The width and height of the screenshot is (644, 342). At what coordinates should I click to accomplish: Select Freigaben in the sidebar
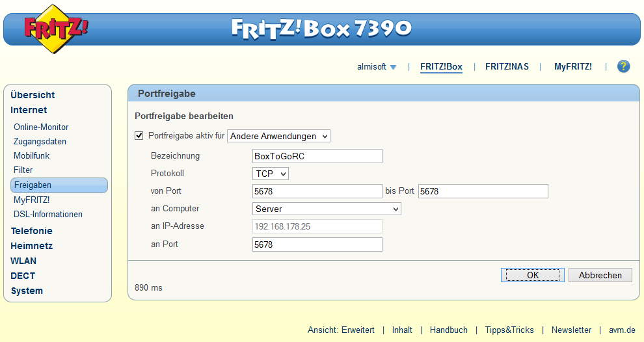pyautogui.click(x=59, y=185)
